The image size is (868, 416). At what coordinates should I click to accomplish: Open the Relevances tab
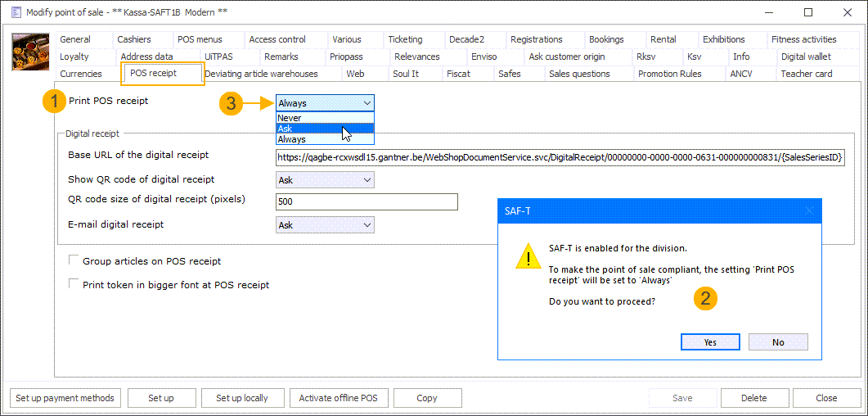coord(427,57)
